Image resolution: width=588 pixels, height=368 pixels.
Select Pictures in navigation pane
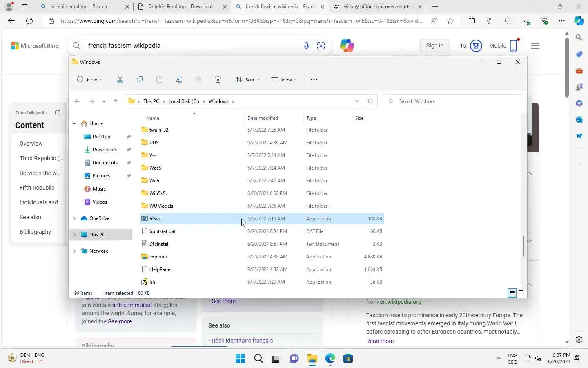pos(101,176)
